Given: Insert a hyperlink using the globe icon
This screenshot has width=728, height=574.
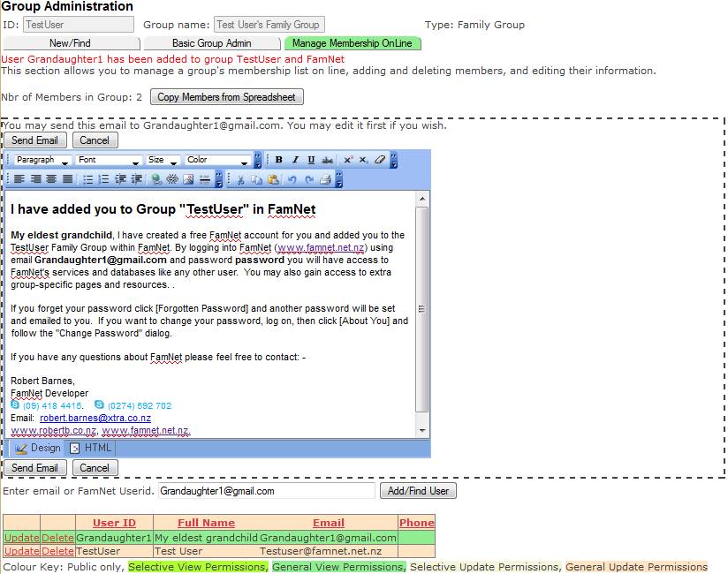Looking at the screenshot, I should pos(156,179).
